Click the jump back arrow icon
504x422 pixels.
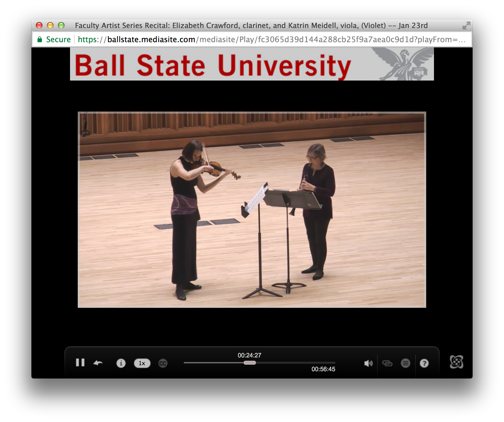[98, 363]
